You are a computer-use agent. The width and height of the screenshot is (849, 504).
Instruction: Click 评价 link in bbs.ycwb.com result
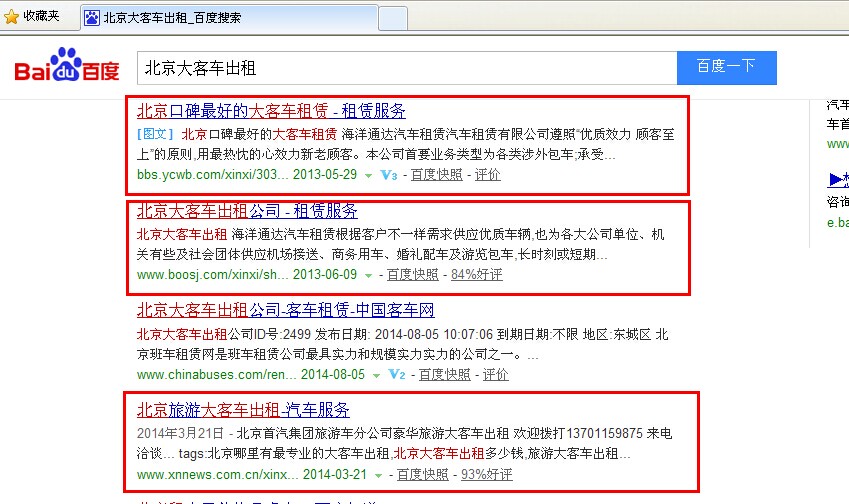tap(487, 175)
